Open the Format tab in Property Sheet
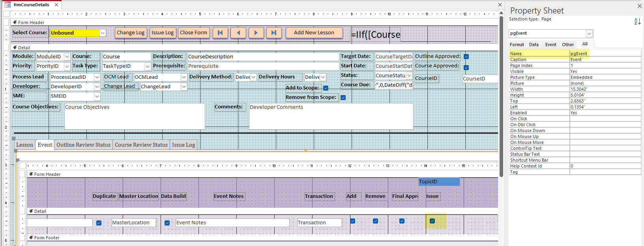The height and width of the screenshot is (246, 644). point(517,45)
